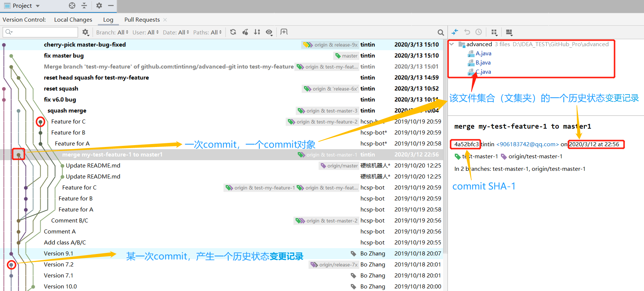Image resolution: width=644 pixels, height=291 pixels.
Task: Click the origin & test-master-2 tag
Action: coord(327,221)
